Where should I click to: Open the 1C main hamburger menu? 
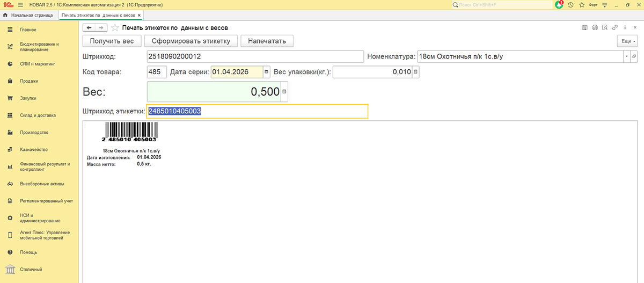[x=20, y=5]
